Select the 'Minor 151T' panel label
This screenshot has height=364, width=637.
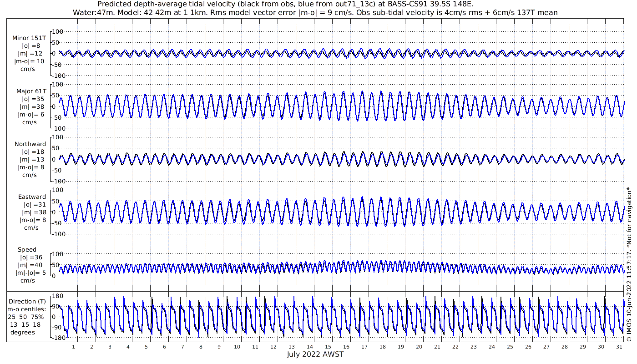pyautogui.click(x=29, y=38)
